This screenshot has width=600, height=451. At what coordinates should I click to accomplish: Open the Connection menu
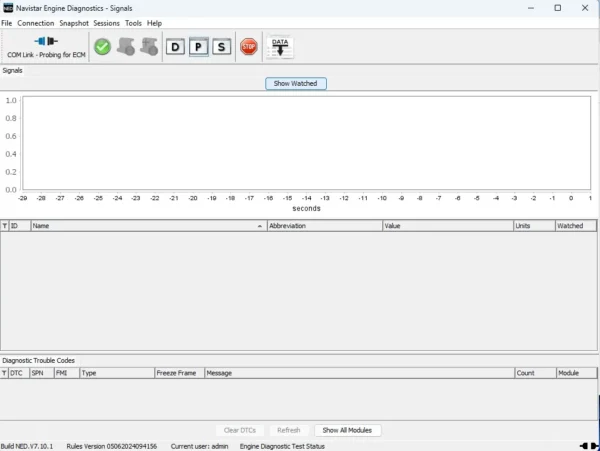pos(36,23)
